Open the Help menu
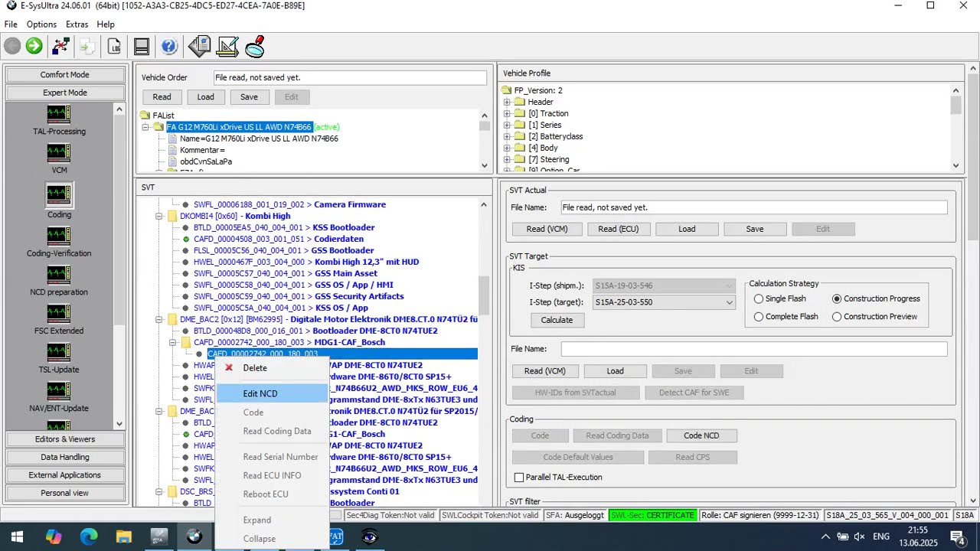 point(106,24)
